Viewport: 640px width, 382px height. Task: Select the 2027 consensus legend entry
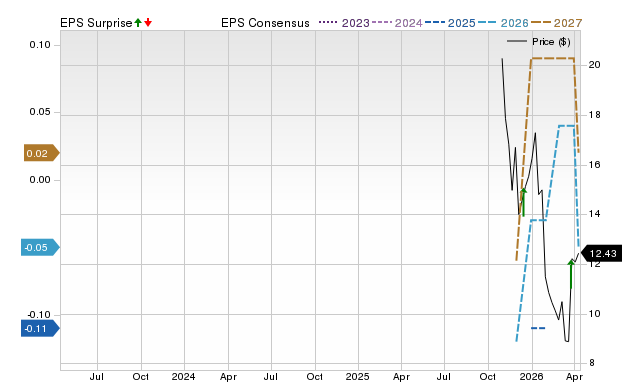pyautogui.click(x=556, y=23)
